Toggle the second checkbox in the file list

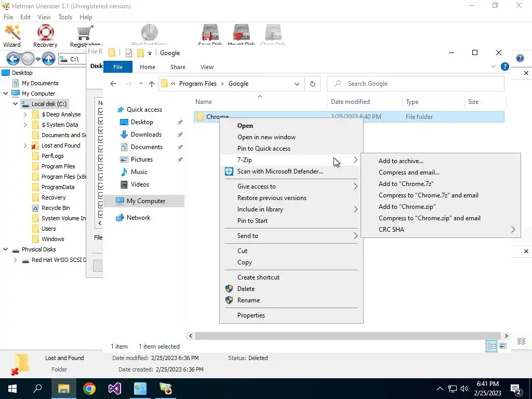(x=100, y=121)
